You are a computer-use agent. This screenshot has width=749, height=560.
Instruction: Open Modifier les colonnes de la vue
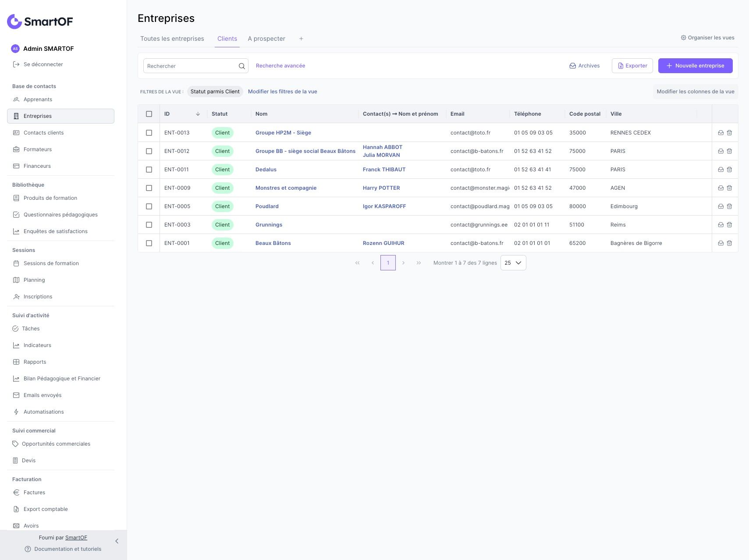(x=695, y=92)
